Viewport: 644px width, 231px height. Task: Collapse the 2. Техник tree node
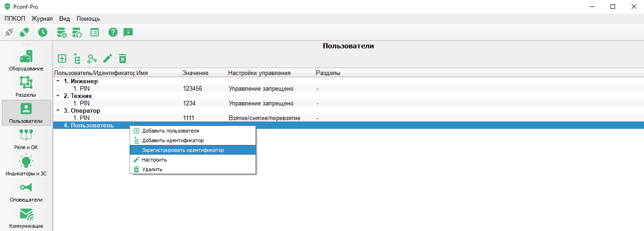[x=57, y=96]
